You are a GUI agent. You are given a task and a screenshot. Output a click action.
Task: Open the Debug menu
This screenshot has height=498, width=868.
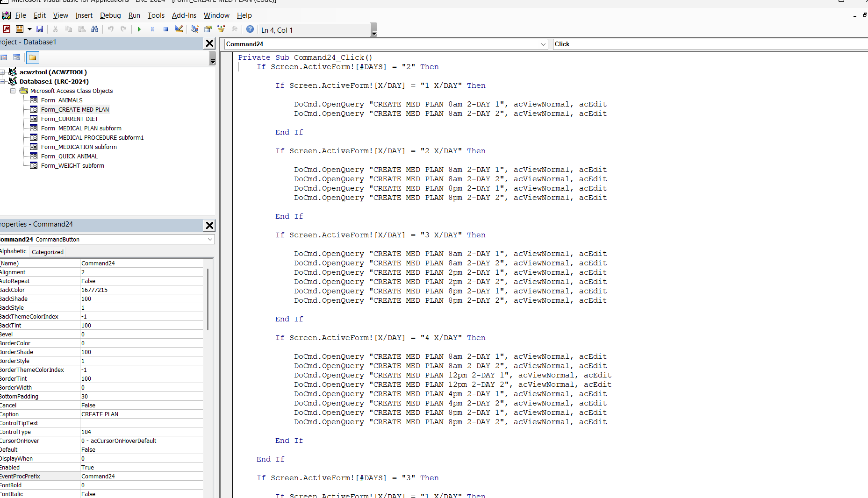(110, 15)
